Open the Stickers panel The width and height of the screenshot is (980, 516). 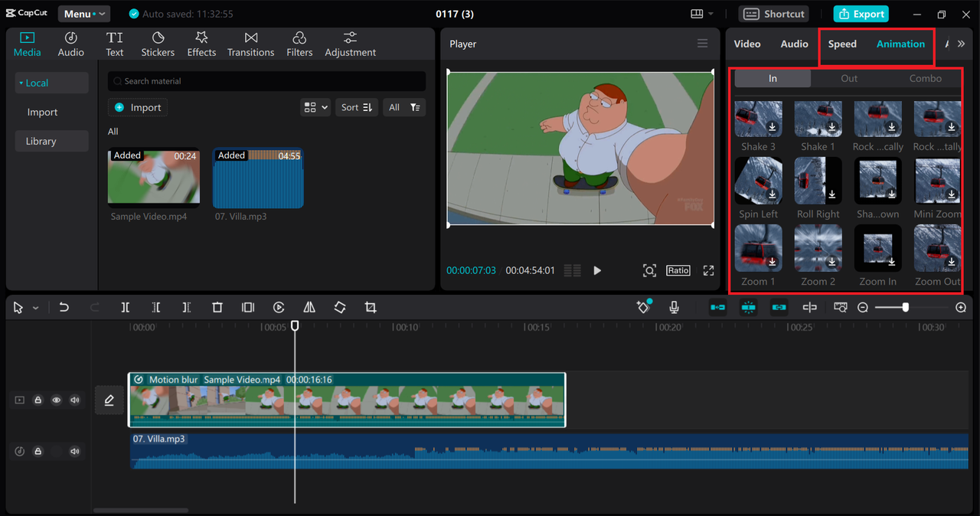pos(158,44)
